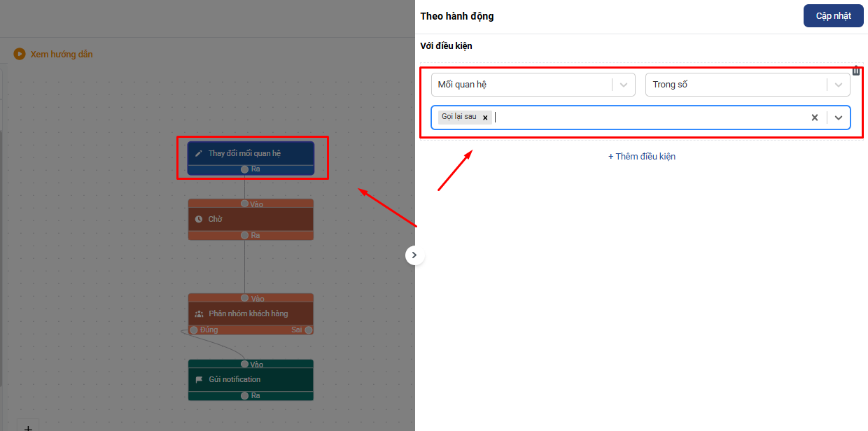This screenshot has height=431, width=868.
Task: Delete the condition with the trash icon
Action: pos(856,71)
